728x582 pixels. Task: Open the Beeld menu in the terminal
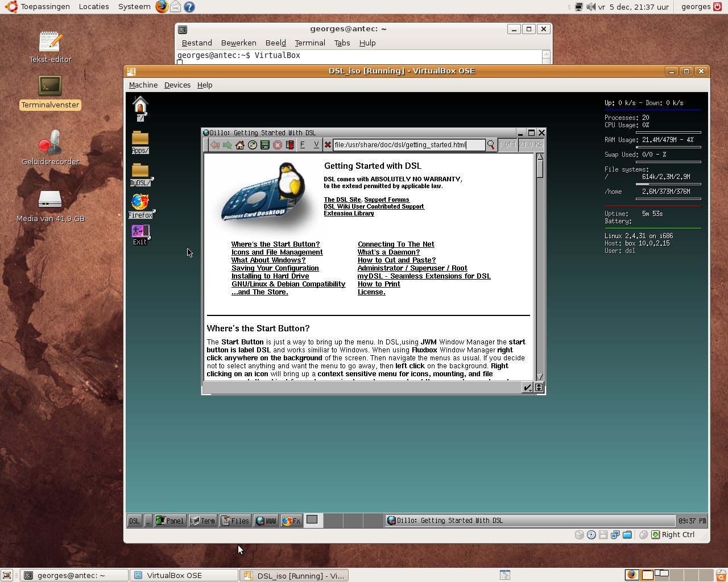coord(276,43)
